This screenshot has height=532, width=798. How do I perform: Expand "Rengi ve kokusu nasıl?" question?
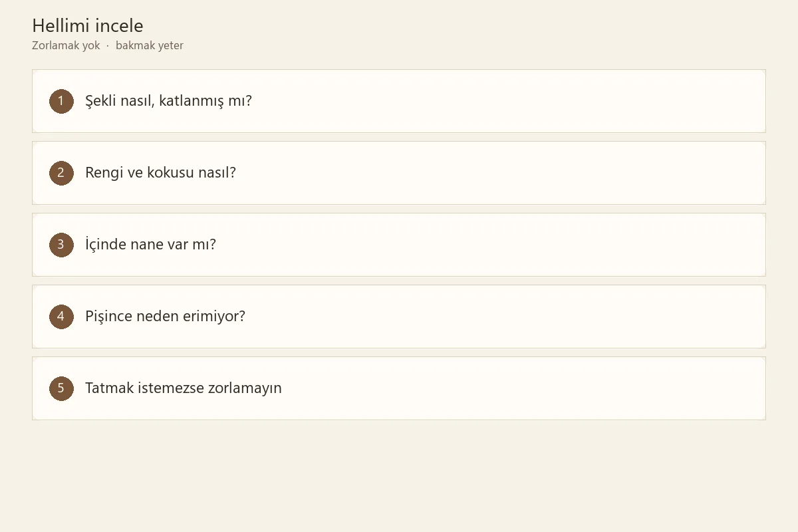click(399, 173)
